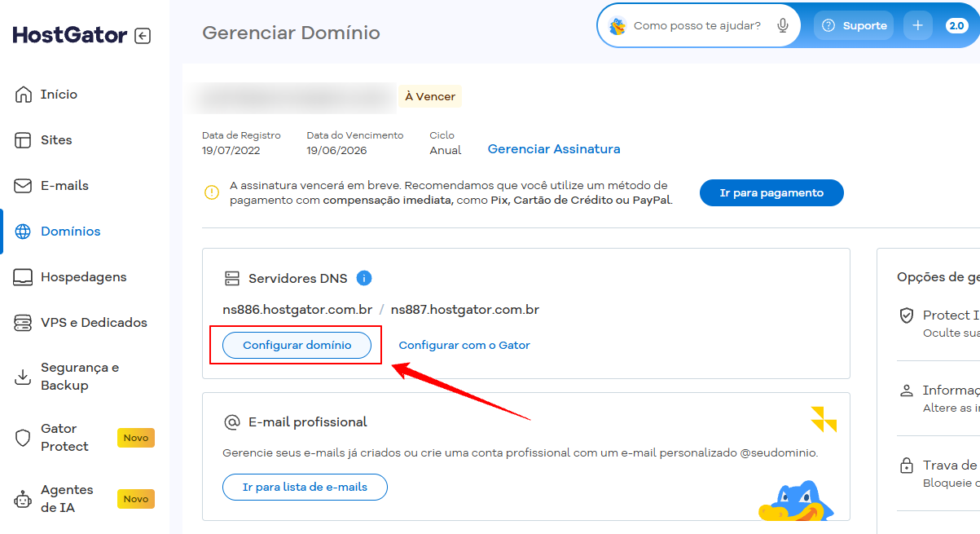Open Agentes de IA section
Image resolution: width=980 pixels, height=534 pixels.
[x=67, y=499]
